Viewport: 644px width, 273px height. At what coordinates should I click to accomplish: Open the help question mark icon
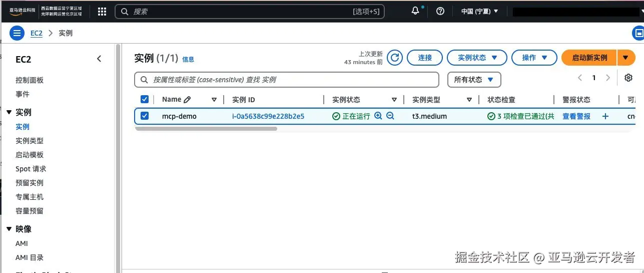click(x=440, y=11)
